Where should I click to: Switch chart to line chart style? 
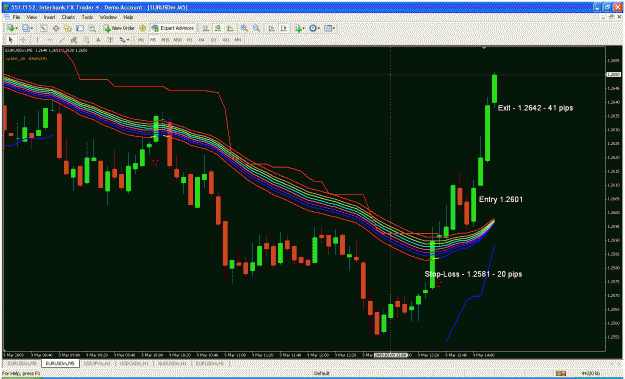pos(230,28)
